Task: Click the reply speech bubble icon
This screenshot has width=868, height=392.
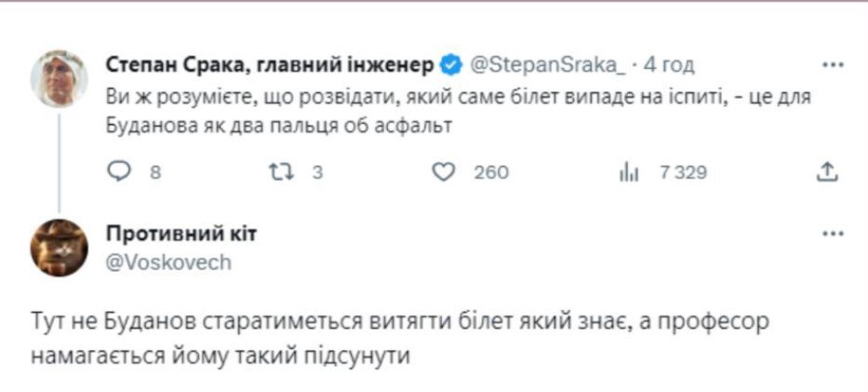Action: coord(120,171)
